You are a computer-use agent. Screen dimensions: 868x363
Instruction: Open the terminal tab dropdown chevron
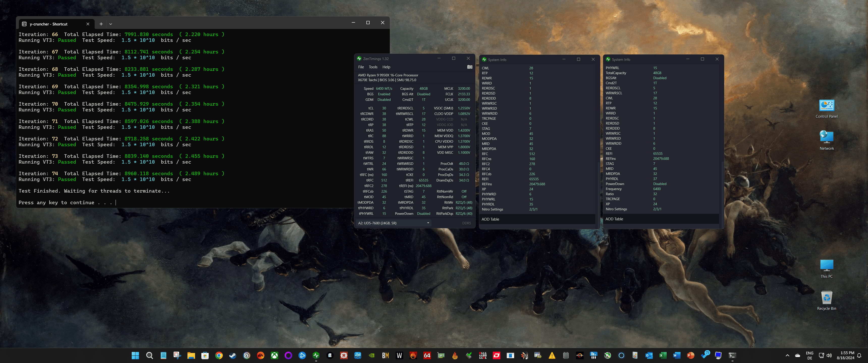(111, 24)
